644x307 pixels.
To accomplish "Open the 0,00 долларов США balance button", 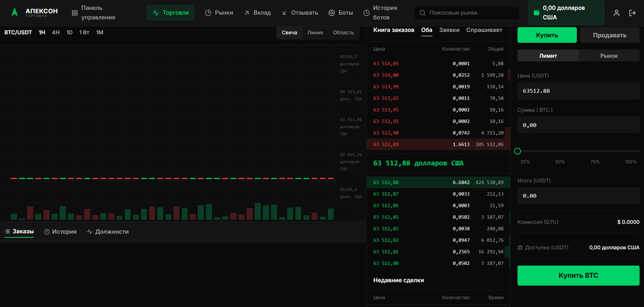I will 566,13.
